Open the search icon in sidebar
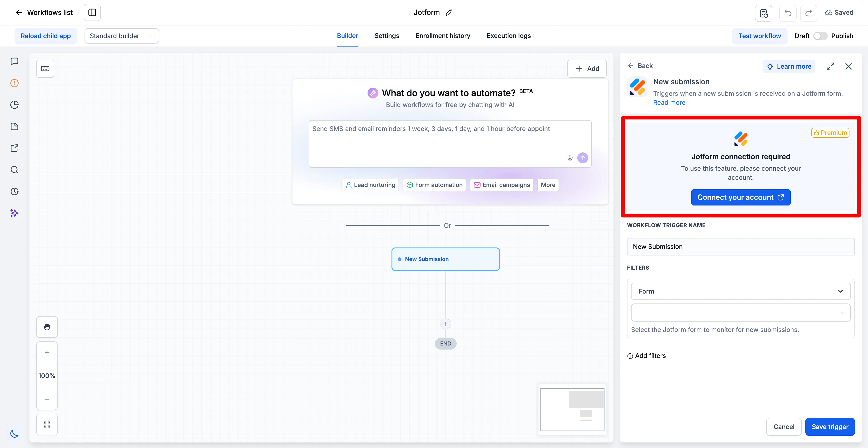The height and width of the screenshot is (448, 868). [x=14, y=170]
